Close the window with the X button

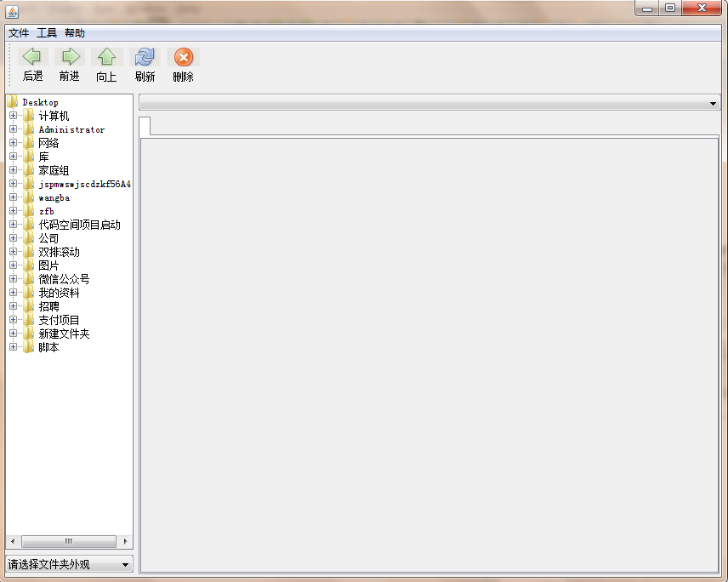tap(702, 8)
